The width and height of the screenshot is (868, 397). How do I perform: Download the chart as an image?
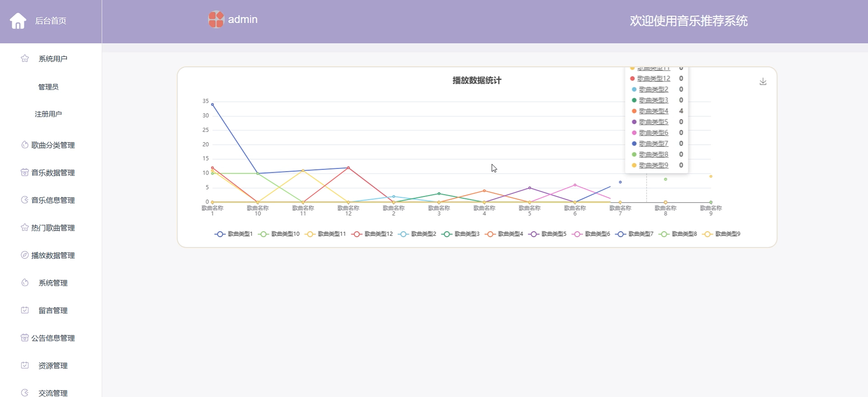coord(763,82)
